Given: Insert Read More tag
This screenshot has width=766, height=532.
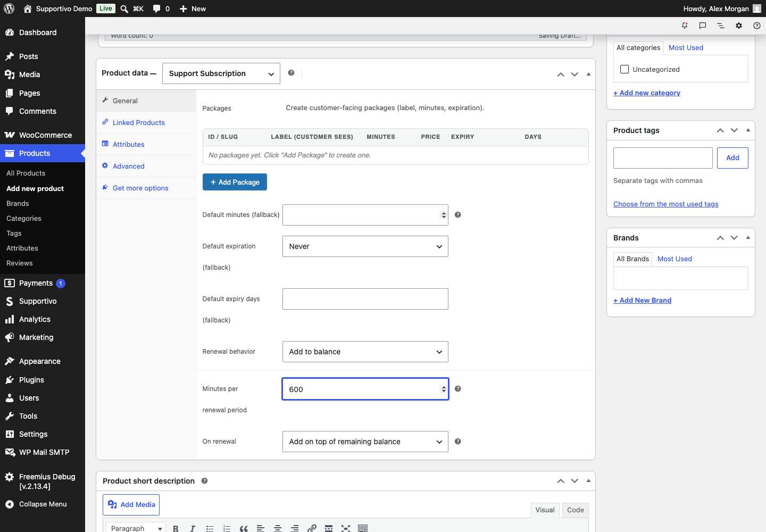Looking at the screenshot, I should click(329, 528).
